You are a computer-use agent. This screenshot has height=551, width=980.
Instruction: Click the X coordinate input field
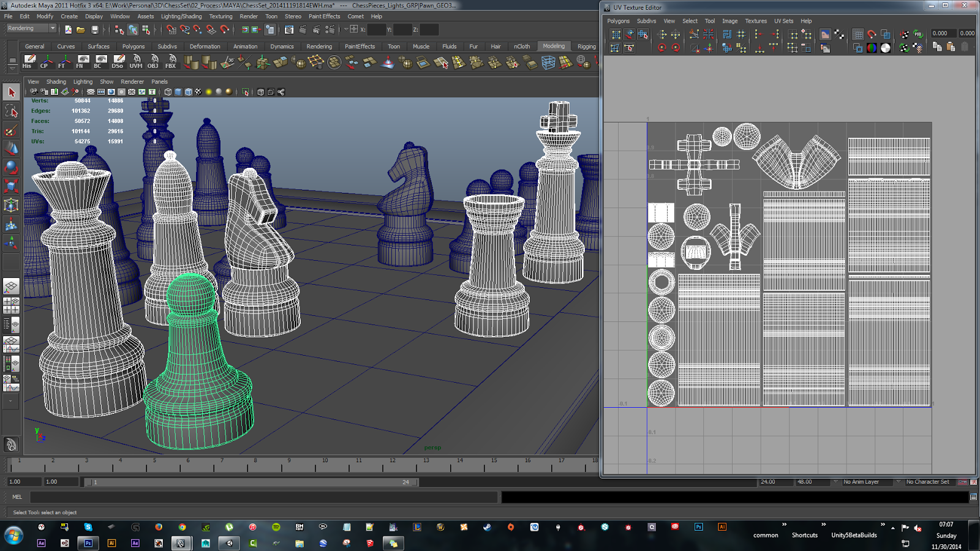[x=377, y=29]
